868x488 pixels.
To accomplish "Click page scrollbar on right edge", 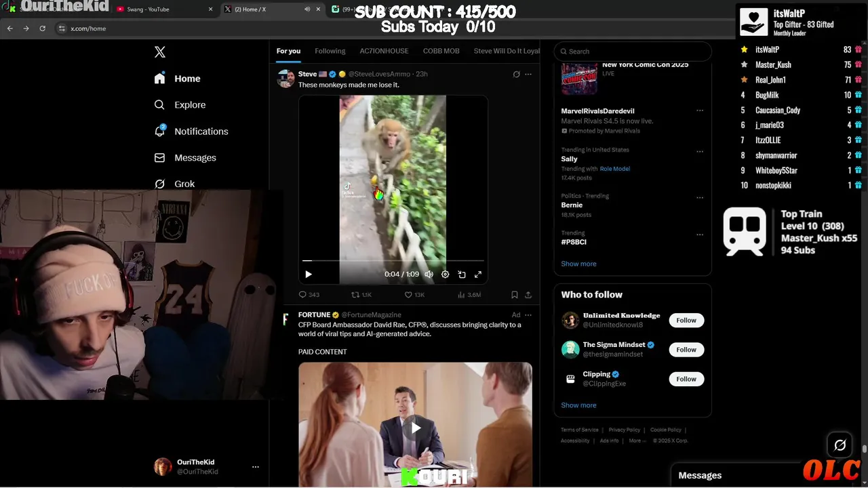I will click(x=865, y=448).
